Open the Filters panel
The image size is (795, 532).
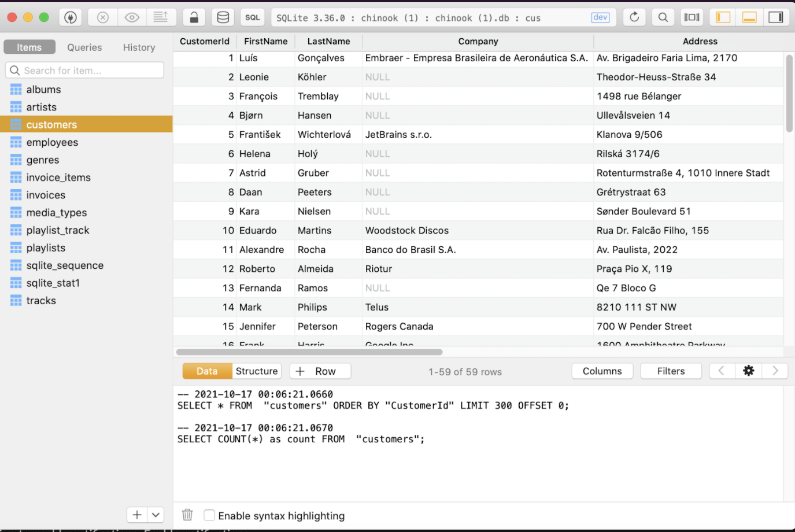click(670, 371)
